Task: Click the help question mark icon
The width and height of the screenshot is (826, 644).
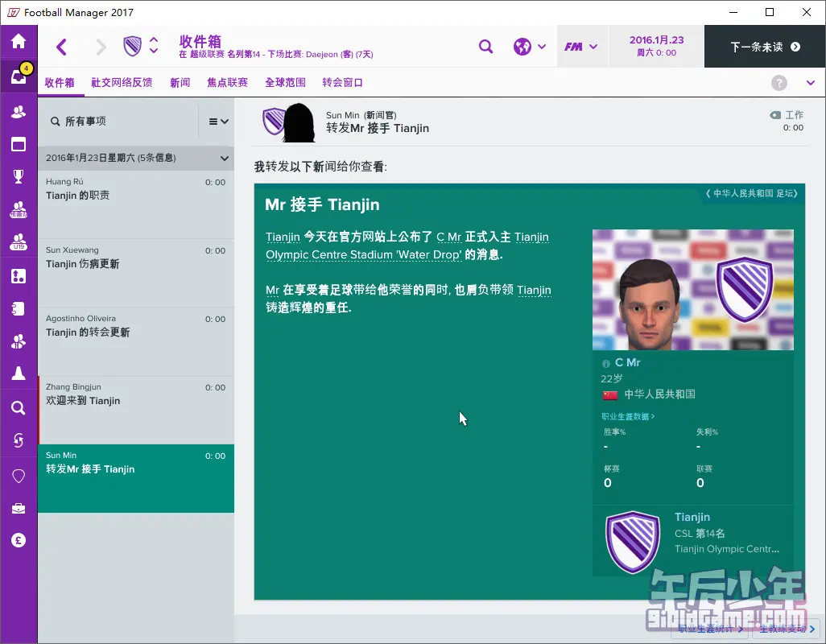Action: [x=779, y=83]
